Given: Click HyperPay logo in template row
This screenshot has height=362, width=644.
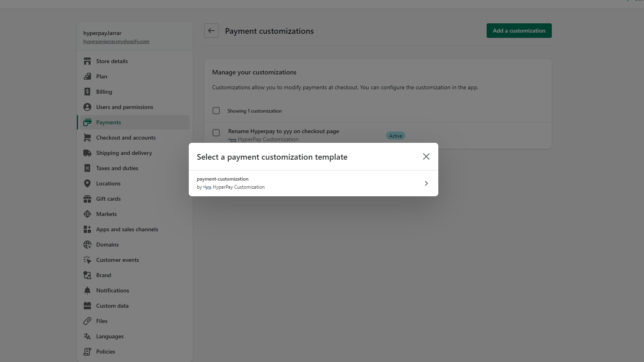Looking at the screenshot, I should [207, 187].
